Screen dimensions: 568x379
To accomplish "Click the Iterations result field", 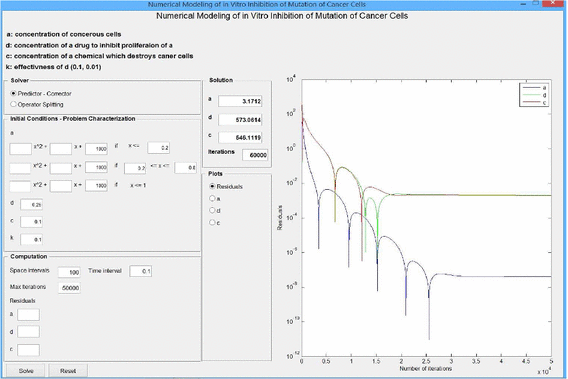I will point(255,155).
